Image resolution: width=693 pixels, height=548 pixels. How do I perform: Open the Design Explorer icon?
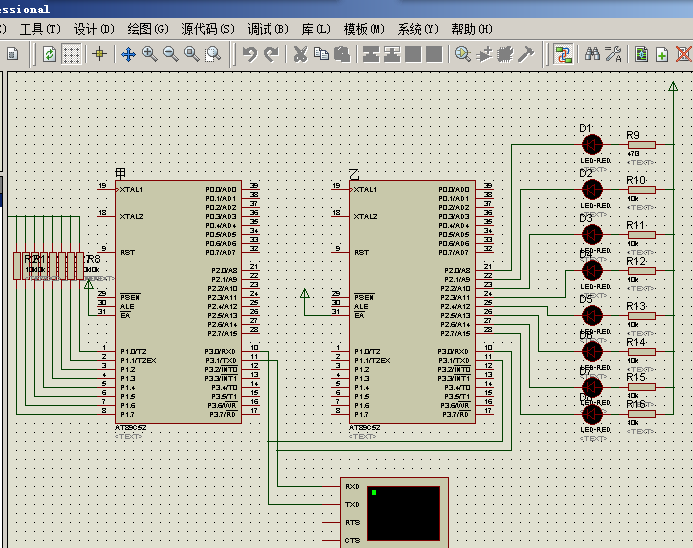(641, 54)
